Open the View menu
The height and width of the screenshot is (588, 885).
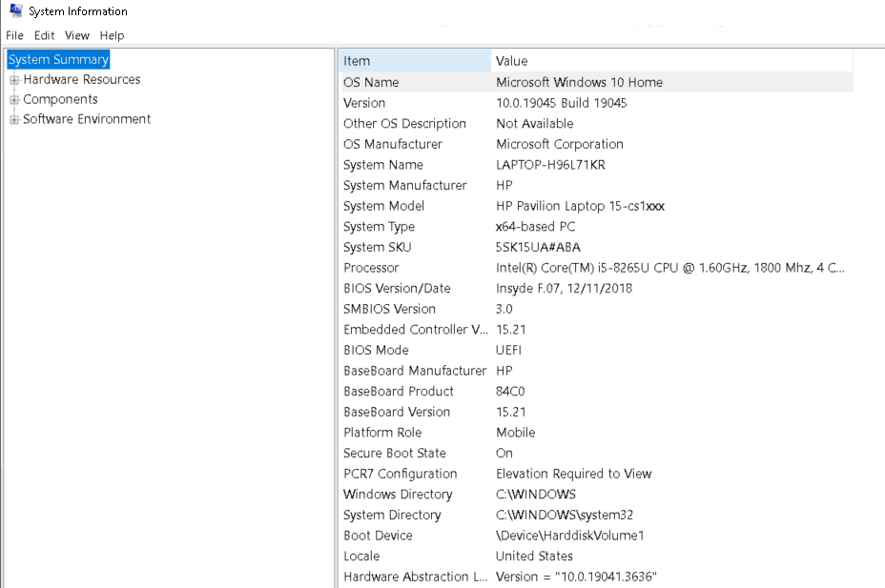click(76, 35)
